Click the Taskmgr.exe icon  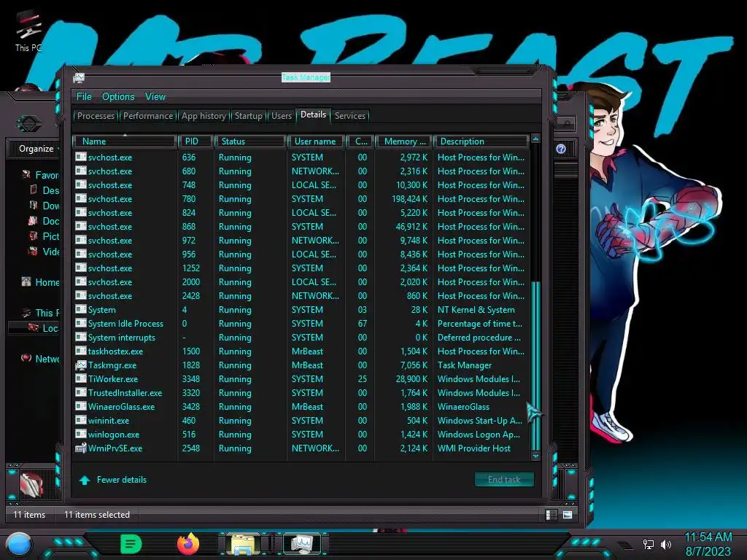click(81, 365)
